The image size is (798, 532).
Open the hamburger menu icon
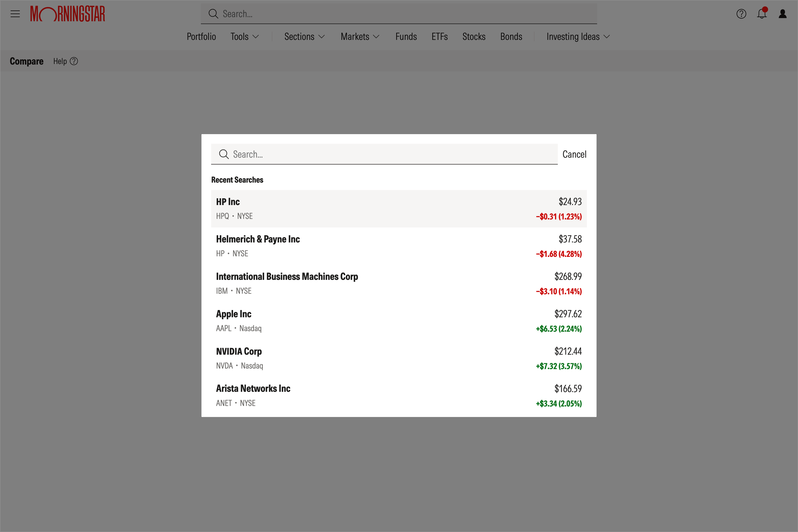click(15, 14)
